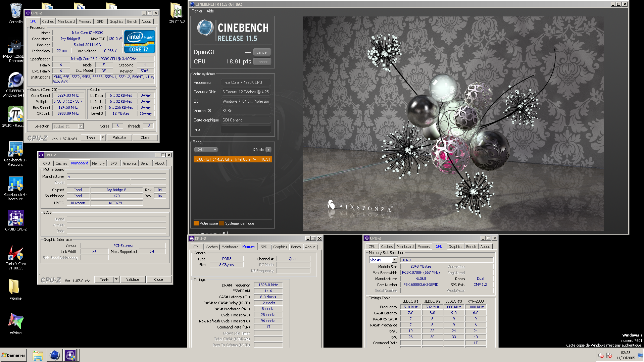Switch to Caches tab in top CPU-Z window
This screenshot has width=644, height=362.
[x=48, y=21]
